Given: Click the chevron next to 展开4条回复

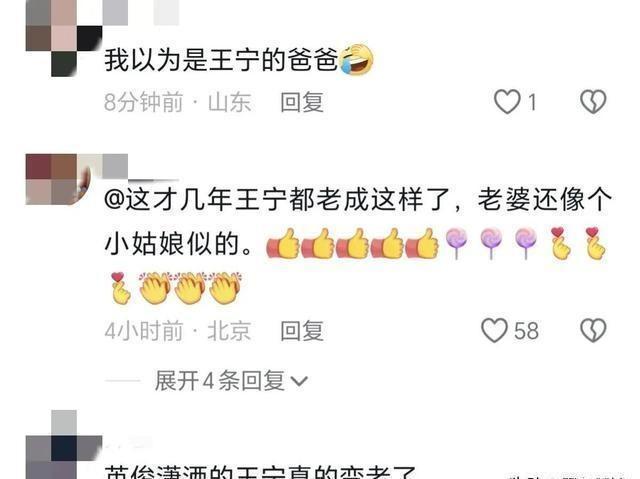Looking at the screenshot, I should (299, 381).
